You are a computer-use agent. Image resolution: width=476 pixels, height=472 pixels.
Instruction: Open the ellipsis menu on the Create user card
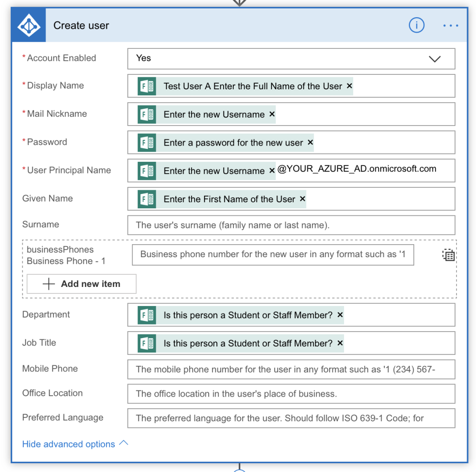(450, 26)
